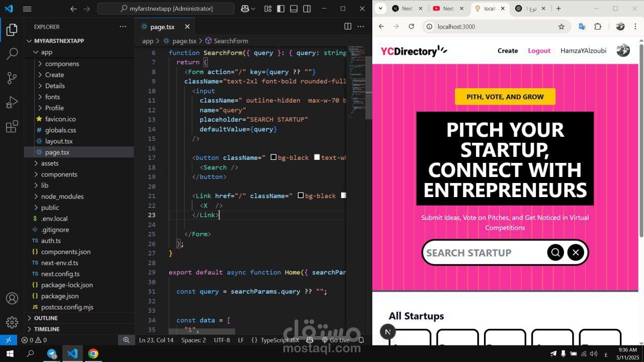This screenshot has width=644, height=362.
Task: Open the VS Code hamburger application menu
Action: (x=27, y=9)
